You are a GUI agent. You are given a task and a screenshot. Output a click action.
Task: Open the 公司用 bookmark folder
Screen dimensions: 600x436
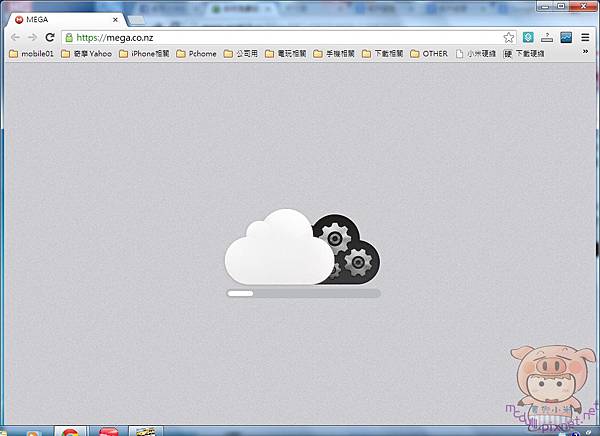(x=241, y=54)
